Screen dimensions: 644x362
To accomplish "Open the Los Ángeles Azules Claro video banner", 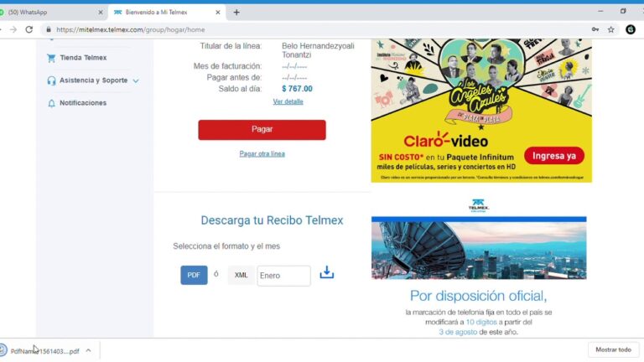I will pos(481,111).
